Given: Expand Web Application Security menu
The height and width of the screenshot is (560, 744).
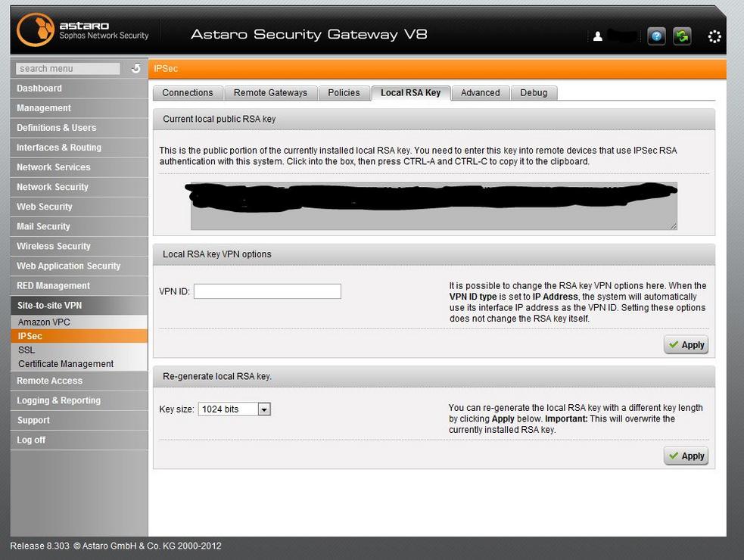Looking at the screenshot, I should click(x=79, y=266).
